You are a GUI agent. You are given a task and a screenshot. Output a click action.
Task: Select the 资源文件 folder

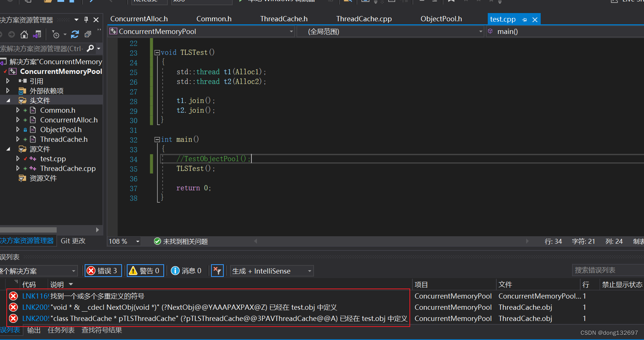43,178
